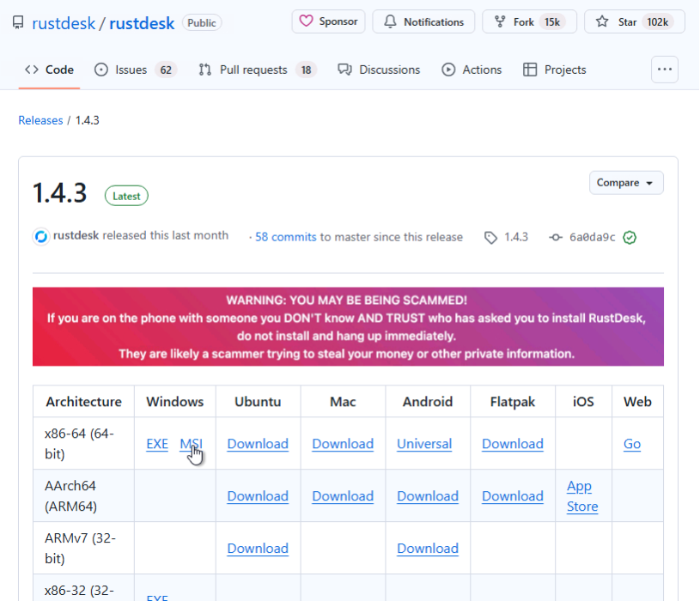
Task: Fork the repo via the fork icon
Action: click(x=501, y=21)
